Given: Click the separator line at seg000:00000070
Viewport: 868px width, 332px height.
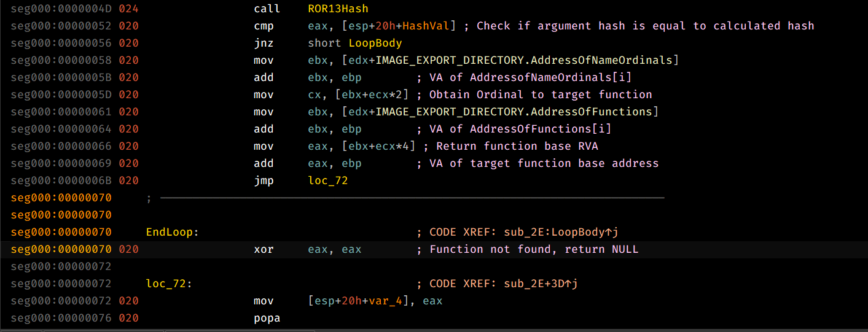Looking at the screenshot, I should 412,198.
